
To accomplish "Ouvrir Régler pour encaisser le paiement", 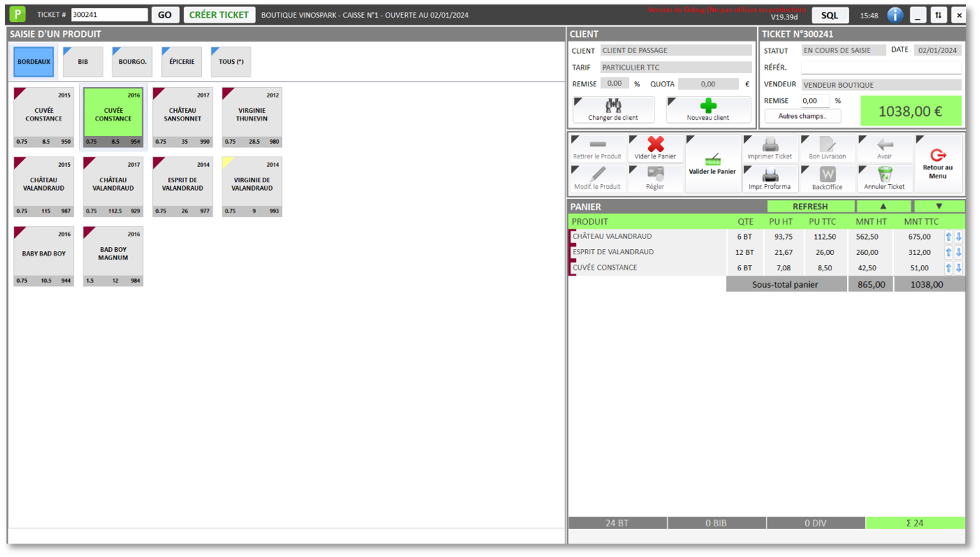I will pyautogui.click(x=655, y=178).
